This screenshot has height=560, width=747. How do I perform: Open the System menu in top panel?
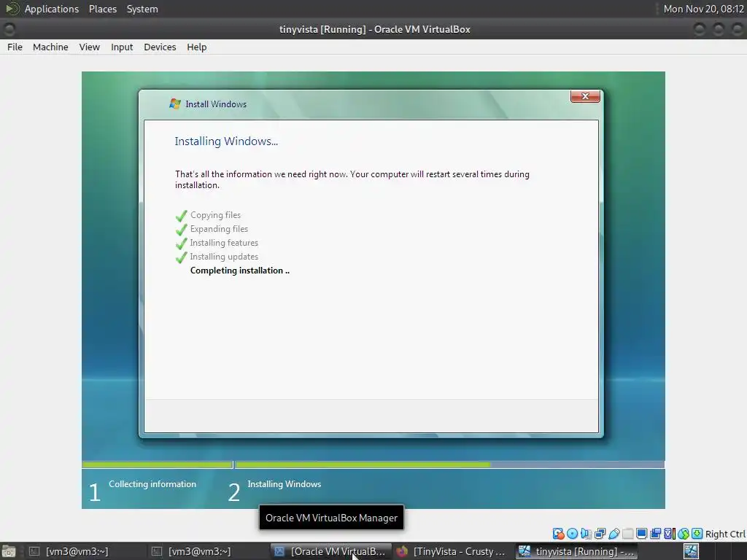point(142,9)
